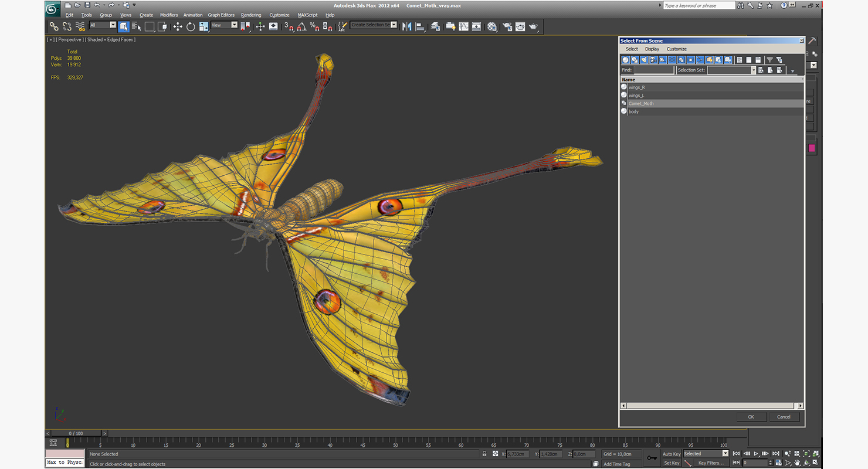
Task: Toggle Display Bone Objects filter in dialog
Action: 700,60
